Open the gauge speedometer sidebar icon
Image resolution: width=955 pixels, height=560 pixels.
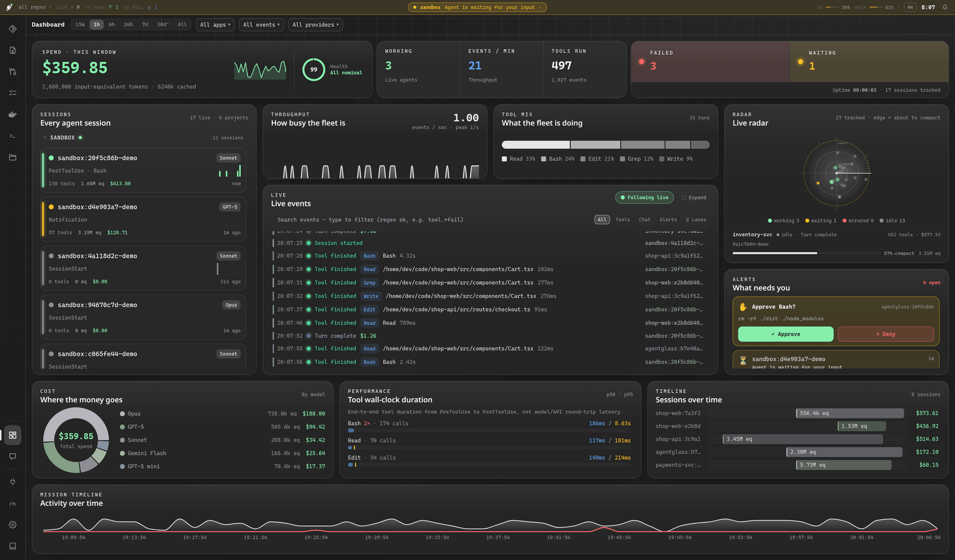12,504
